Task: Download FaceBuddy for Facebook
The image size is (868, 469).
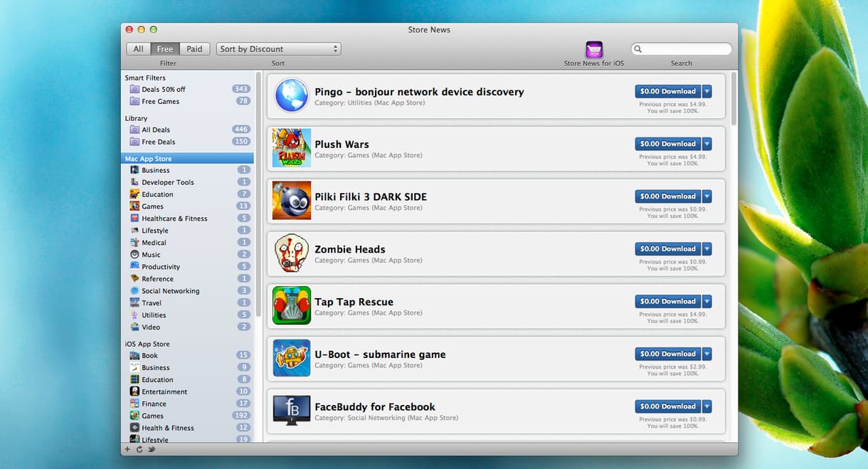Action: 668,406
